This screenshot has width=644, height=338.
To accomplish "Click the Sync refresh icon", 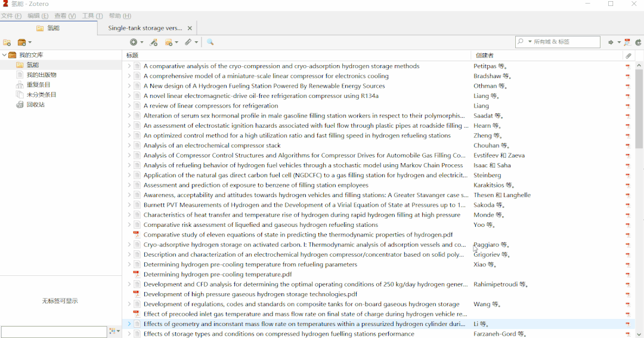I will (638, 42).
